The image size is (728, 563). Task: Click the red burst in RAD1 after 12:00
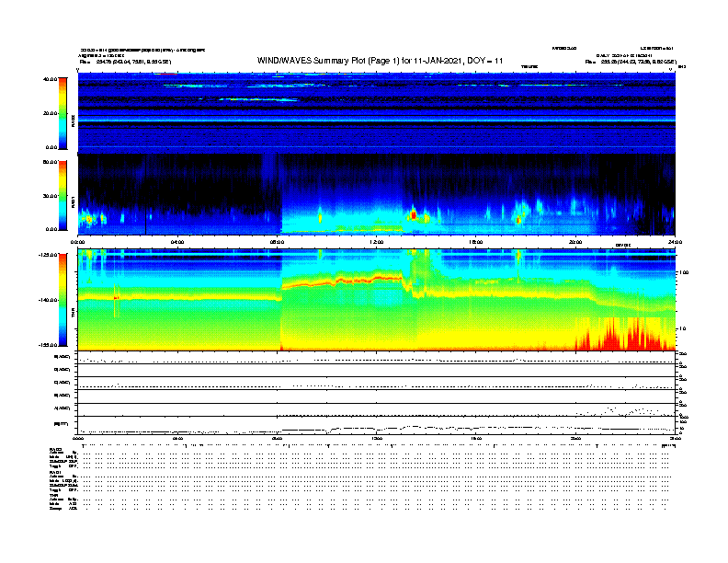(414, 215)
